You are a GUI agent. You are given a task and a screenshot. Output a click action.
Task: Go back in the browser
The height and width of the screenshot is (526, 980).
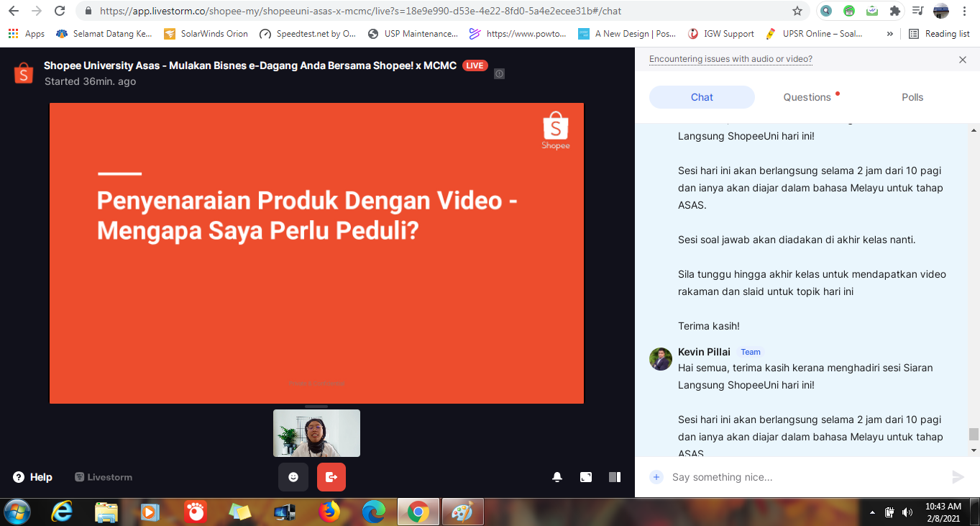14,11
